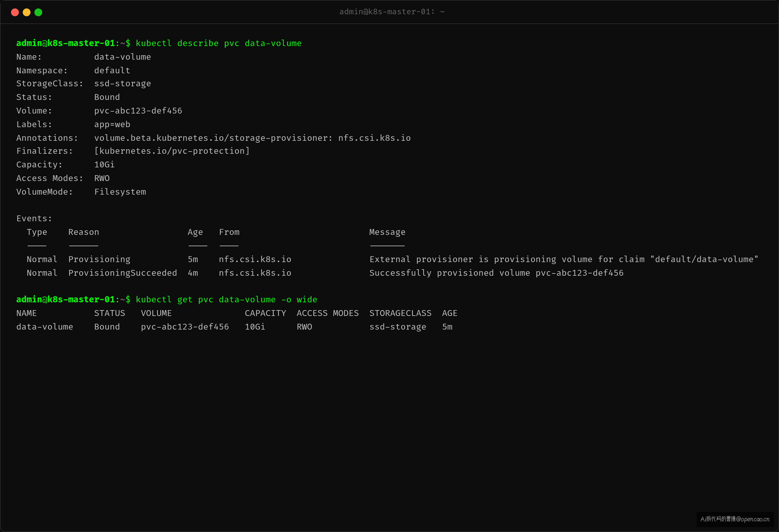Click the first admin@k8s-master-01 shell prompt
Viewport: 779px width, 532px height.
73,43
